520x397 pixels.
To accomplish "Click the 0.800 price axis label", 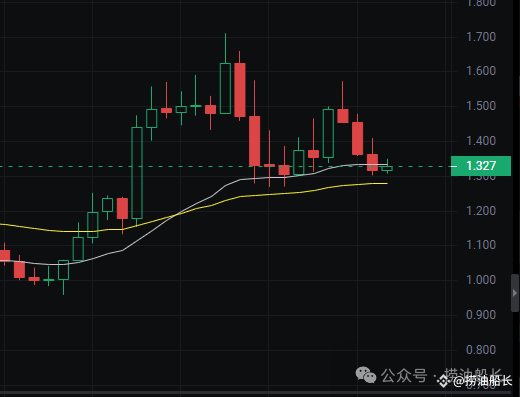I will [x=481, y=350].
